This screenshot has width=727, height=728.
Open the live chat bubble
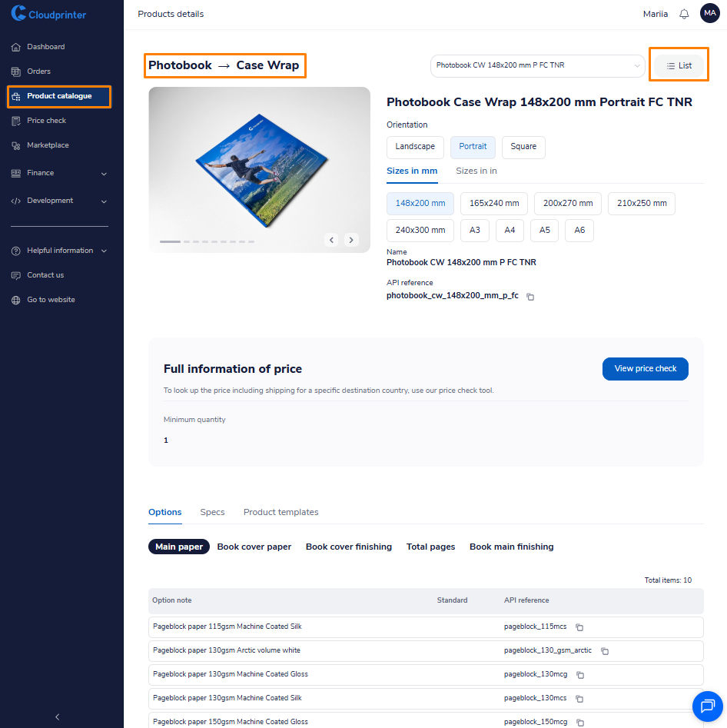pos(707,706)
